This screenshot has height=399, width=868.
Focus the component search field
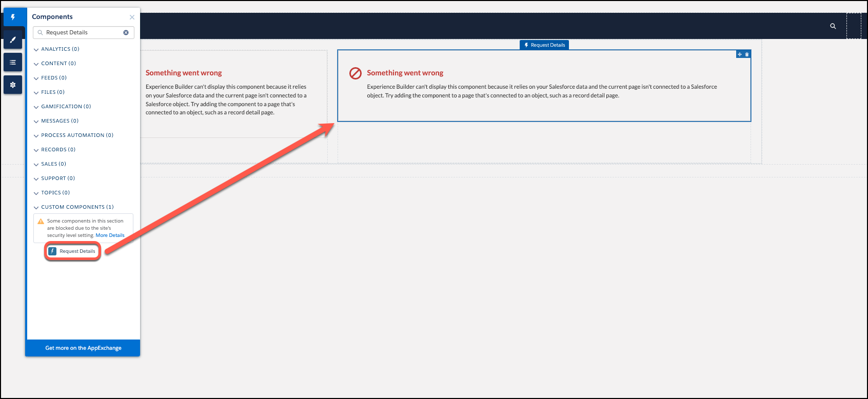[84, 32]
